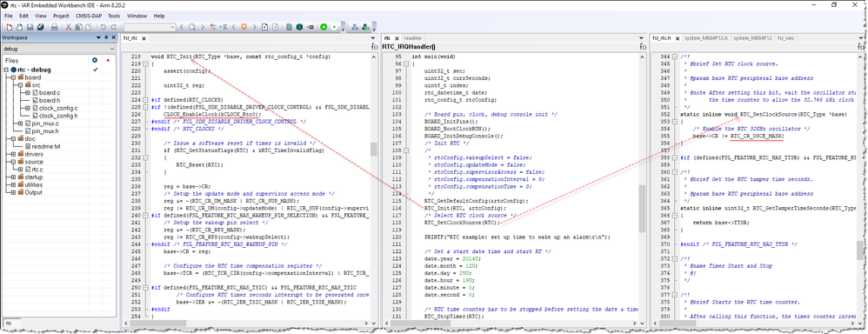The width and height of the screenshot is (868, 334).
Task: Fold comment block at line 344
Action: (x=676, y=57)
